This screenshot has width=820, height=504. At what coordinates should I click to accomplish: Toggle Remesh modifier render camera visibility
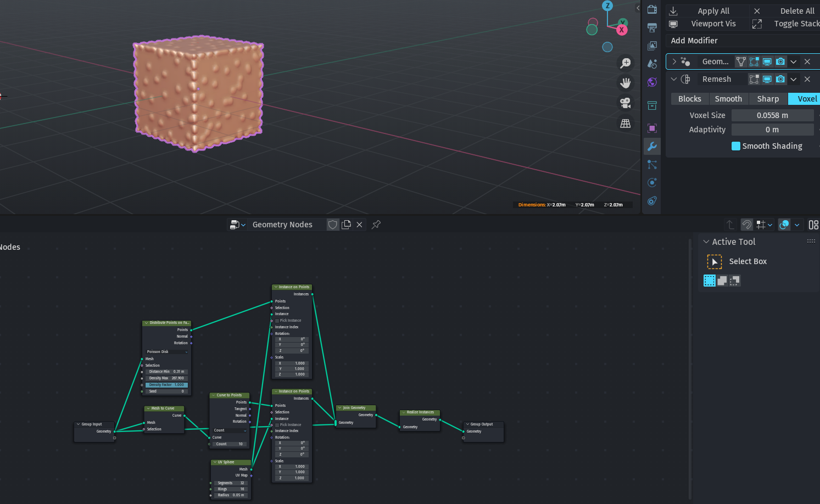(780, 79)
